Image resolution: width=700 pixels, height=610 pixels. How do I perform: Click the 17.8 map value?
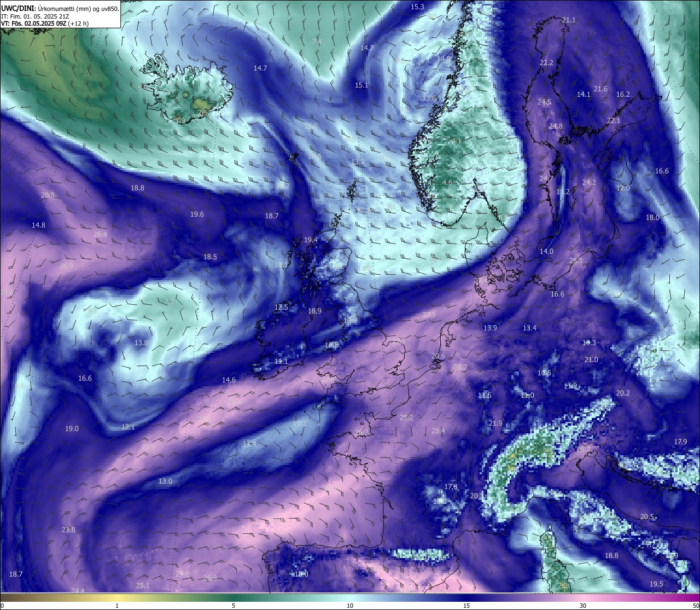[x=451, y=486]
